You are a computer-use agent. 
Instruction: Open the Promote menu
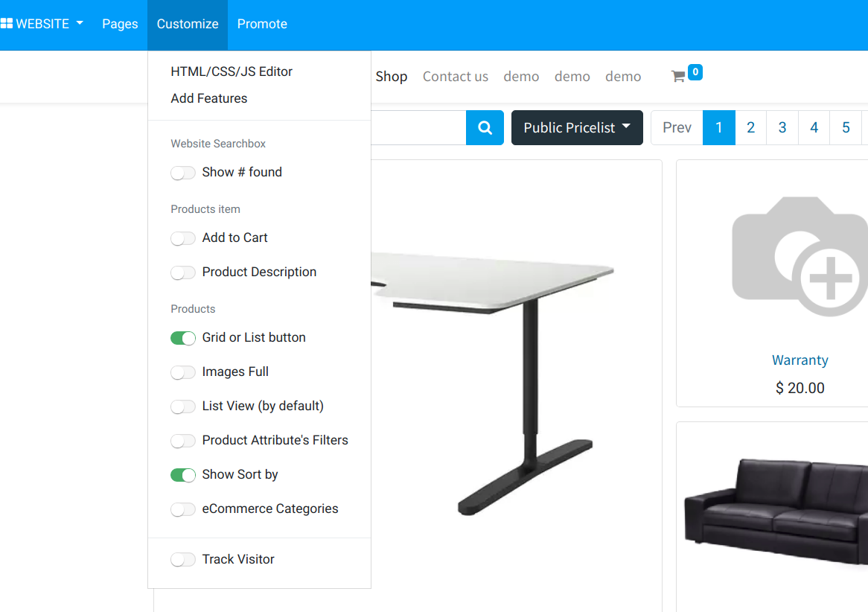coord(262,25)
